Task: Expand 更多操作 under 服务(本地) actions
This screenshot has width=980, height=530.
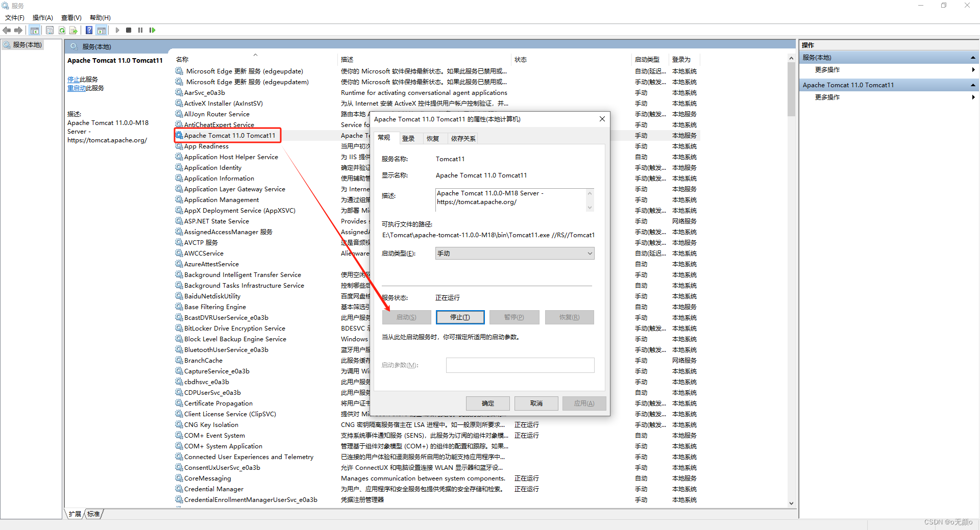Action: tap(889, 70)
